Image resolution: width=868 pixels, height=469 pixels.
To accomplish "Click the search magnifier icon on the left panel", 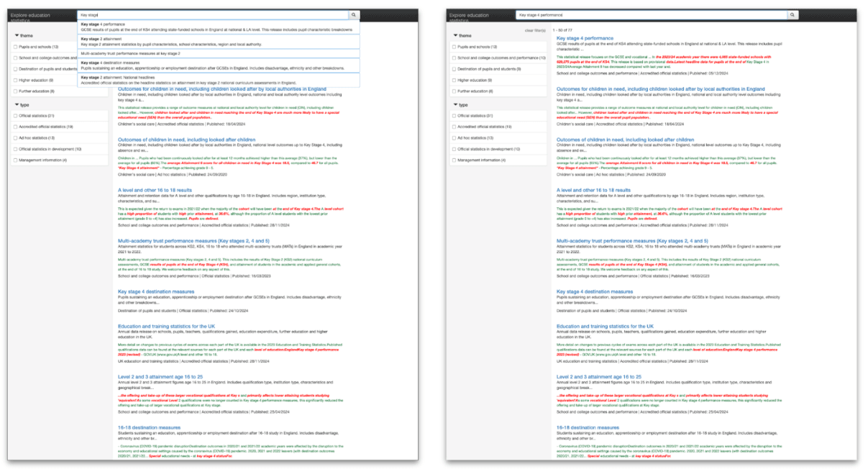I will tap(353, 13).
